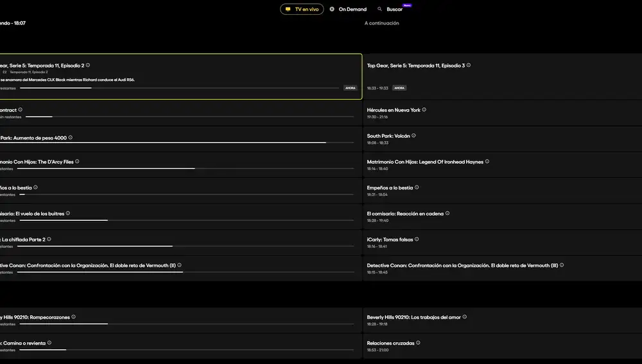Click info icon next to Hércules en Nueva York
This screenshot has width=642, height=364.
tap(424, 110)
